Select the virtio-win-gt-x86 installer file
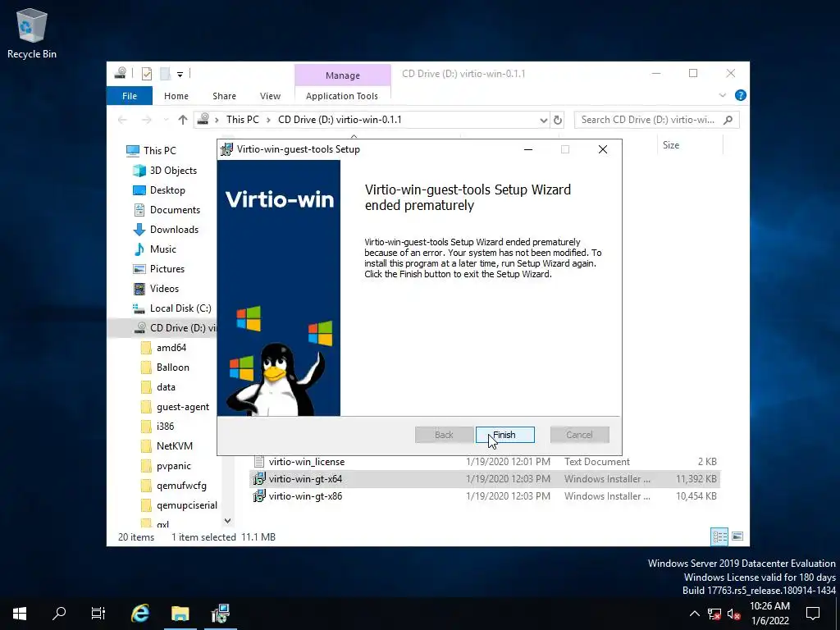Viewport: 840px width, 630px height. click(486, 496)
